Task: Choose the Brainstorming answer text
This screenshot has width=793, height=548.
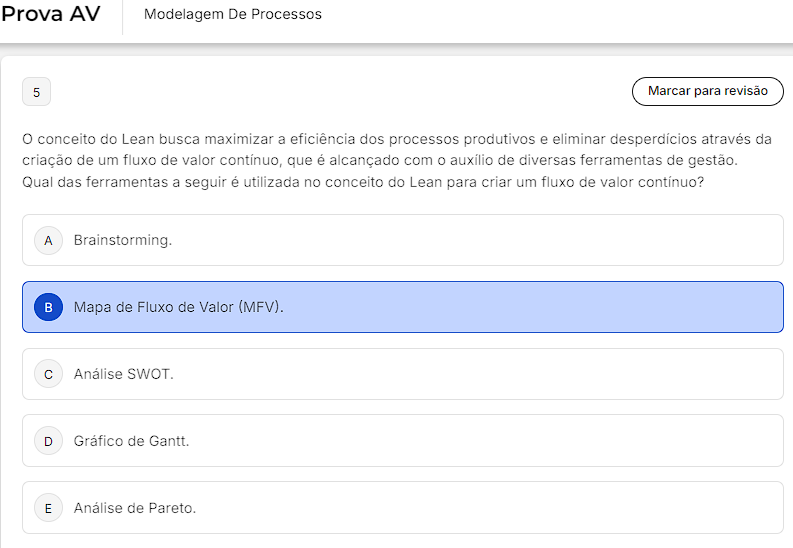Action: (123, 240)
